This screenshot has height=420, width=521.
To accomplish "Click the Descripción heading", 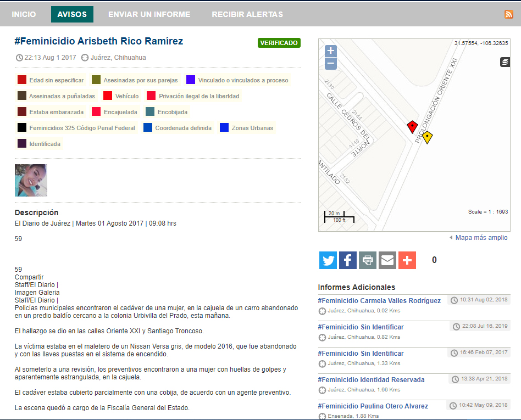I will [x=37, y=212].
